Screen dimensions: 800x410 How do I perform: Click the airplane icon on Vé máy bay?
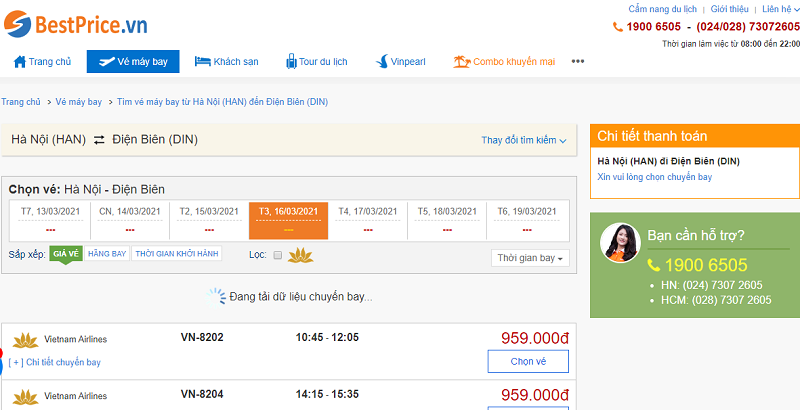[x=106, y=62]
